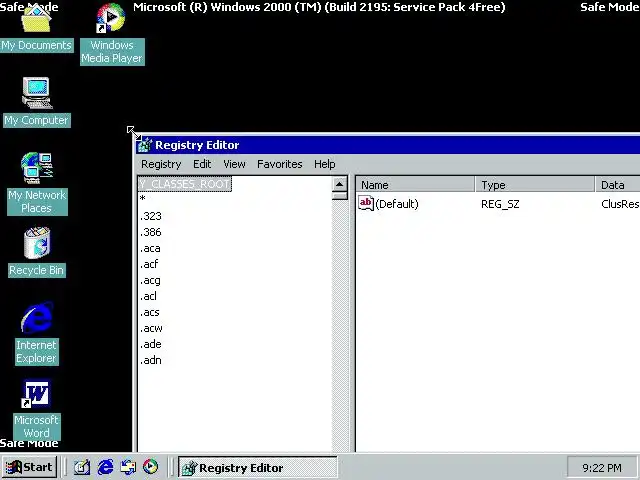Image resolution: width=640 pixels, height=480 pixels.
Task: Launch Internet Explorer from quick launch bar
Action: 105,467
